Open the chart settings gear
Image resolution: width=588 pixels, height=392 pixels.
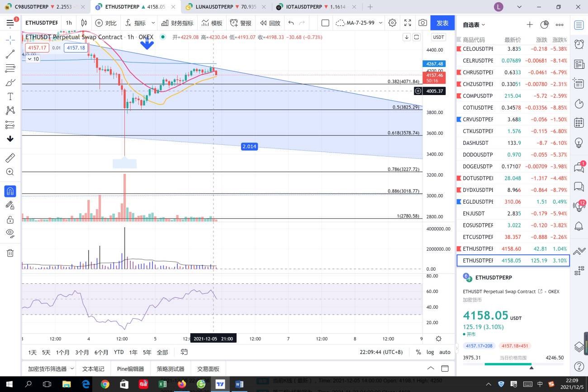tap(393, 23)
